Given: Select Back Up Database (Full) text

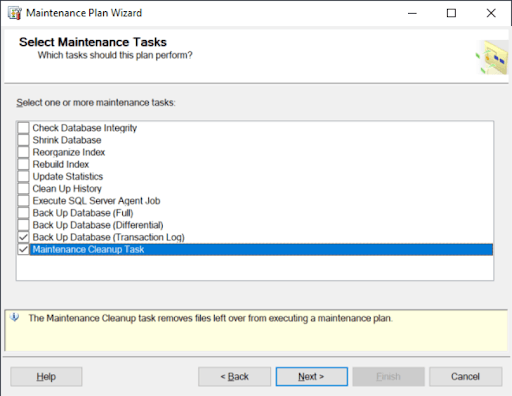Looking at the screenshot, I should point(83,213).
